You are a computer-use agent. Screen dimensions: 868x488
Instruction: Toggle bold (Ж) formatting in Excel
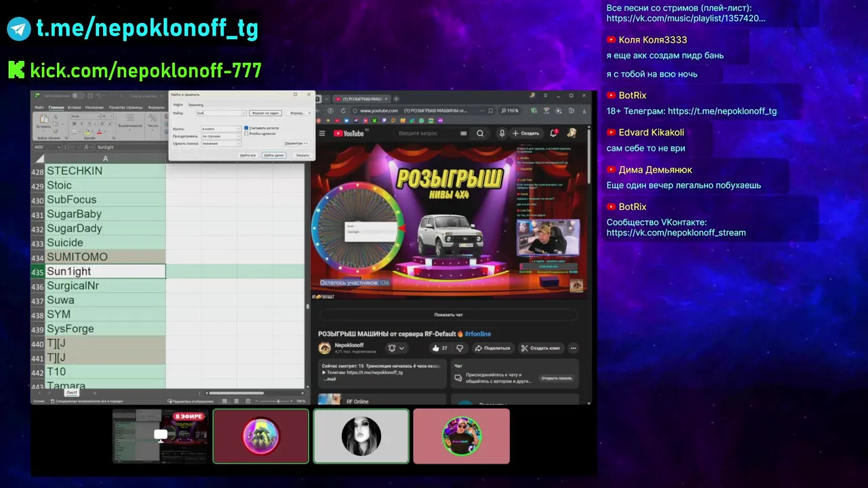[x=75, y=123]
